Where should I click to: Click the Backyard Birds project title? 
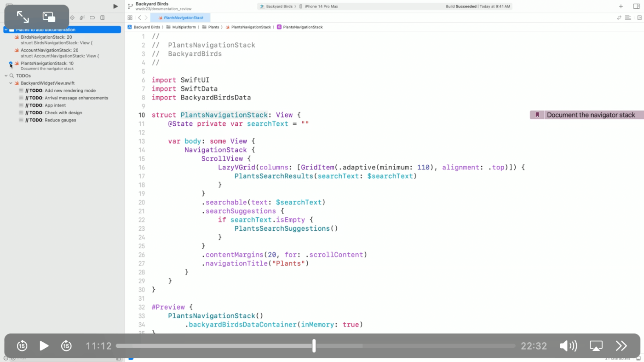tap(152, 4)
